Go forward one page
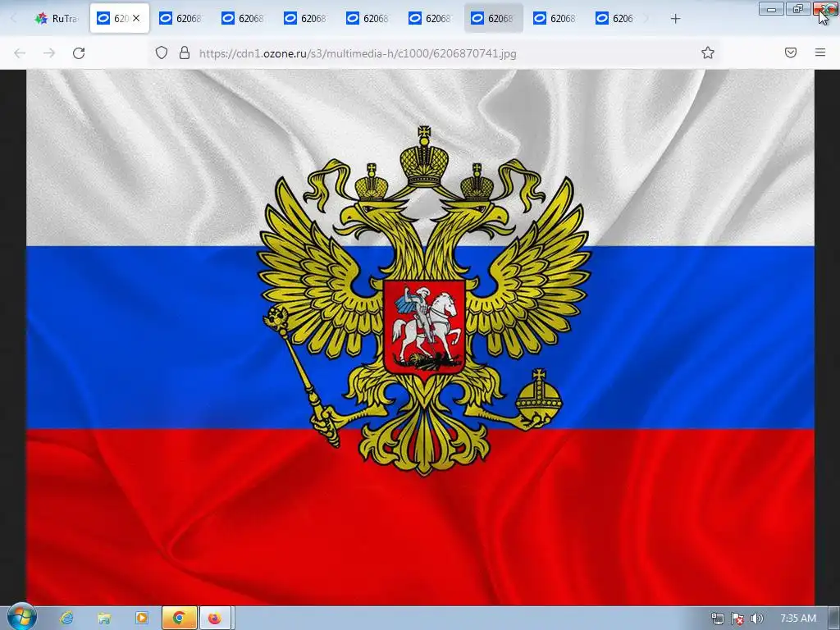The height and width of the screenshot is (630, 840). 49,53
